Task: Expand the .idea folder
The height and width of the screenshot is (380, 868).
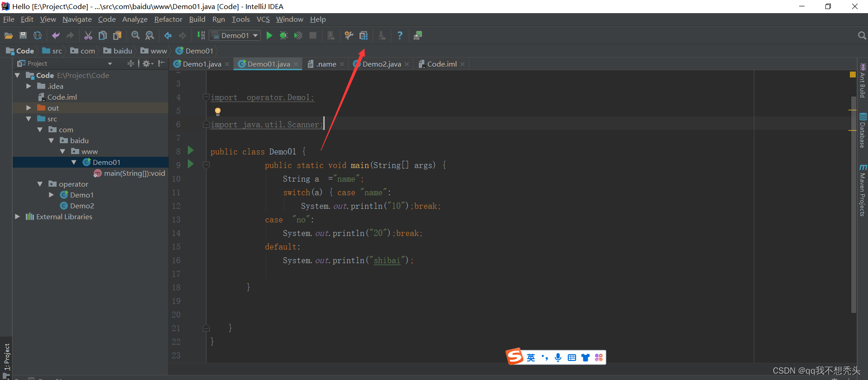Action: [29, 86]
